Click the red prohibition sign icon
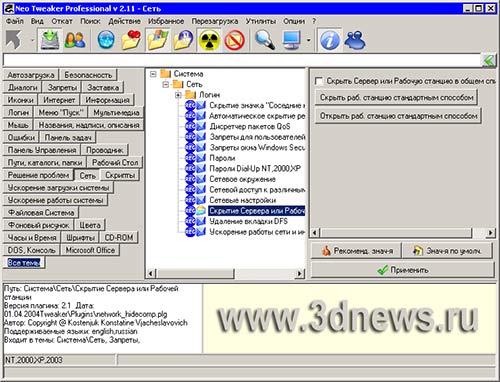This screenshot has width=500, height=382. click(x=234, y=40)
